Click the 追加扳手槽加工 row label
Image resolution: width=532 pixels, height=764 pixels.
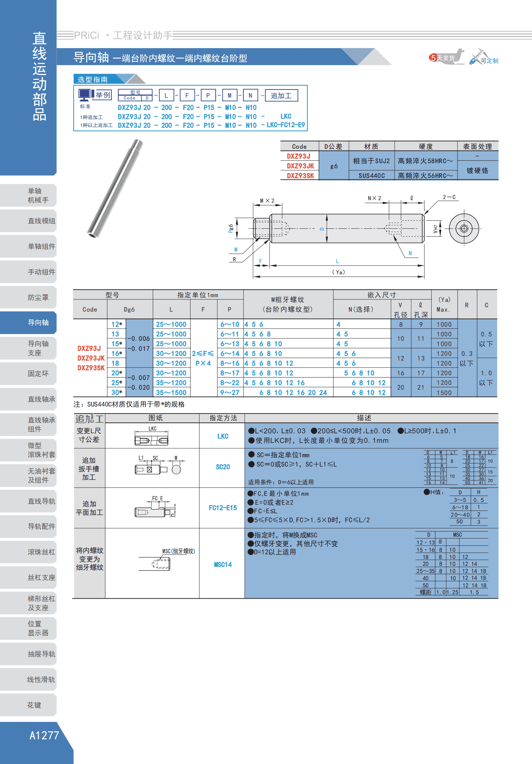(89, 468)
